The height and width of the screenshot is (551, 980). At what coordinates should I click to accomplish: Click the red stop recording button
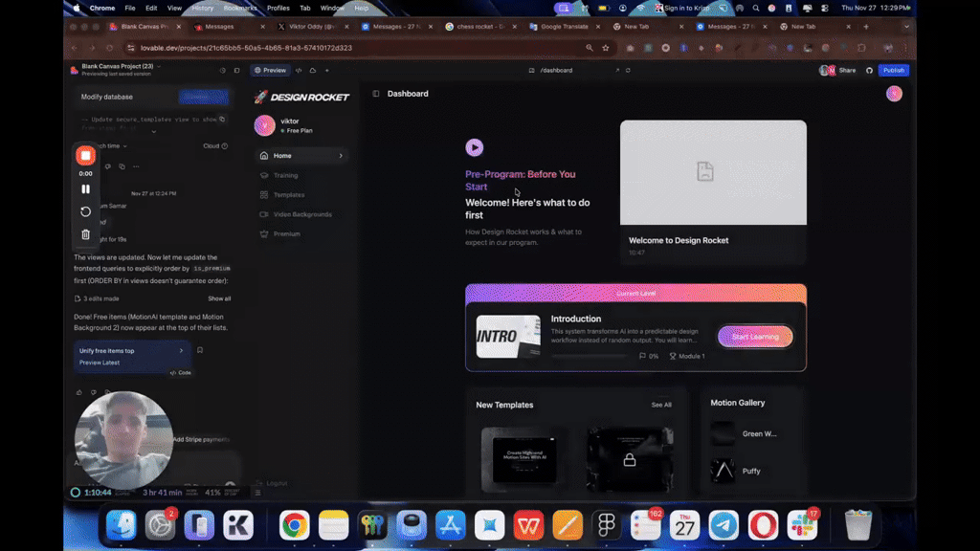[x=85, y=155]
